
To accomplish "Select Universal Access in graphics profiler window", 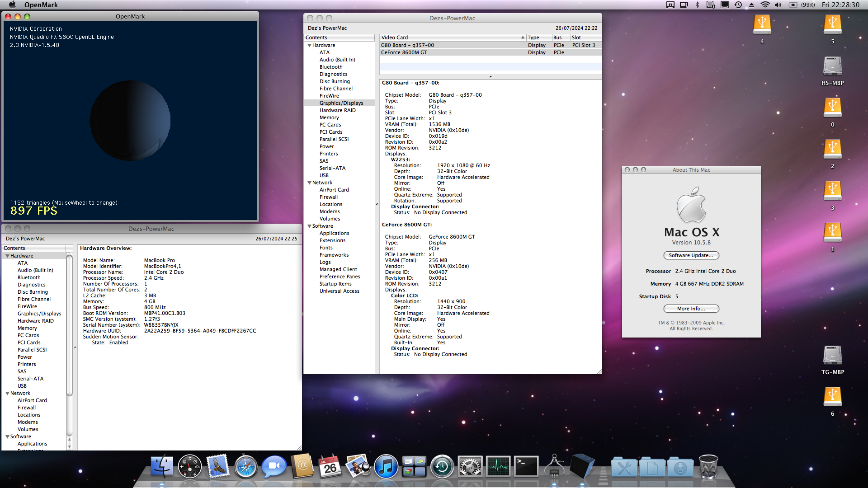I will [x=340, y=291].
